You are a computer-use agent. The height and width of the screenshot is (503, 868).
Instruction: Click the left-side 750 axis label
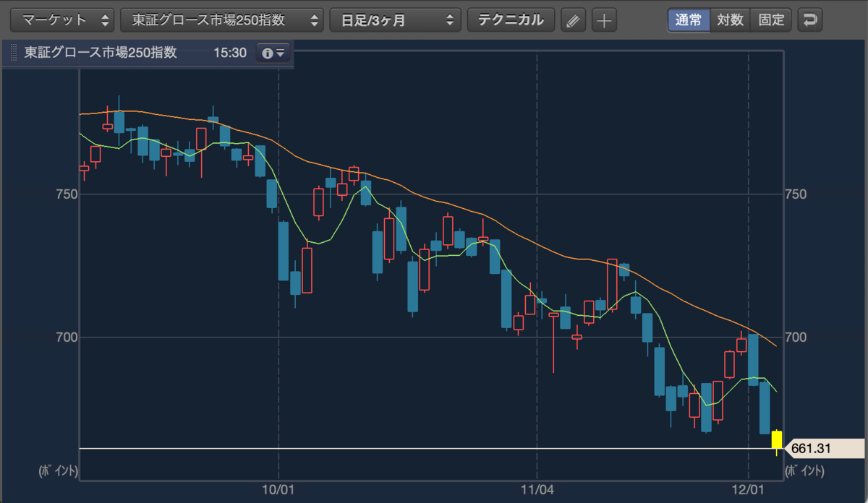point(66,194)
